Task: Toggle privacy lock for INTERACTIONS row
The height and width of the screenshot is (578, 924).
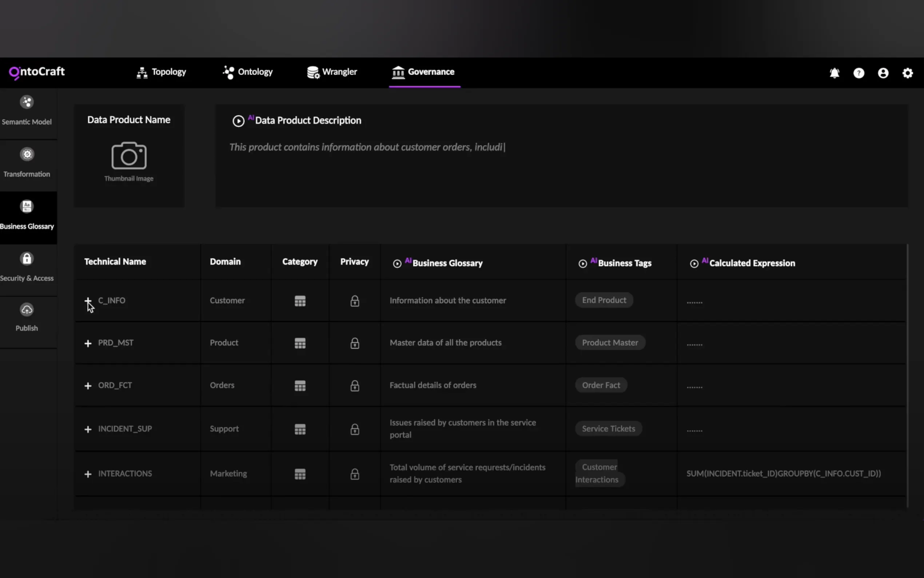Action: click(x=354, y=474)
